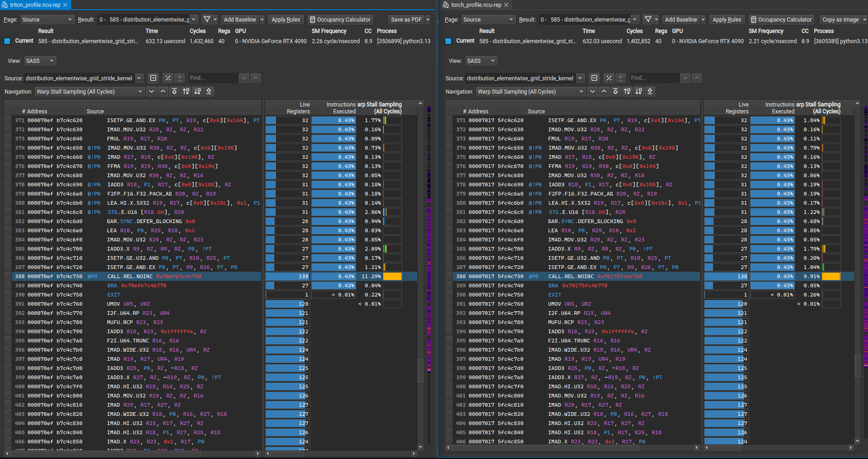The height and width of the screenshot is (459, 868).
Task: Click the down chevron beside torch pane Navigation dropdown
Action: point(593,91)
